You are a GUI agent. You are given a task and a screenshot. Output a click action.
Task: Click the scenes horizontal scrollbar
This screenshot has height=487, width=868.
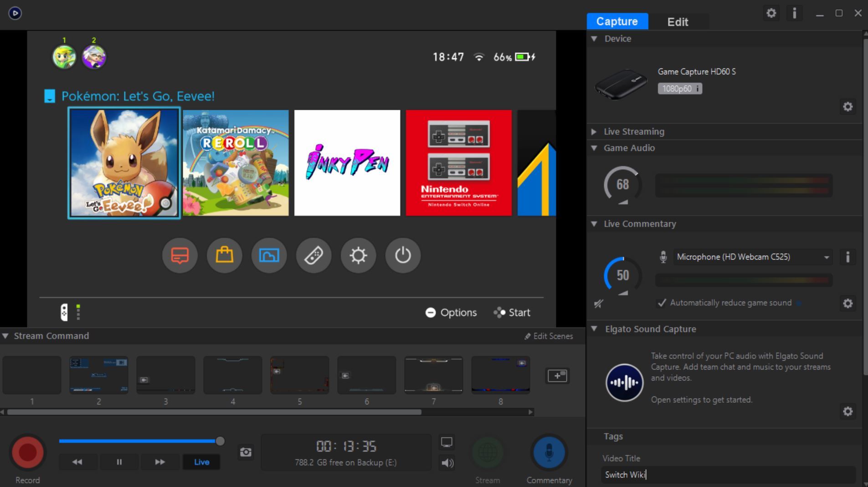point(214,412)
